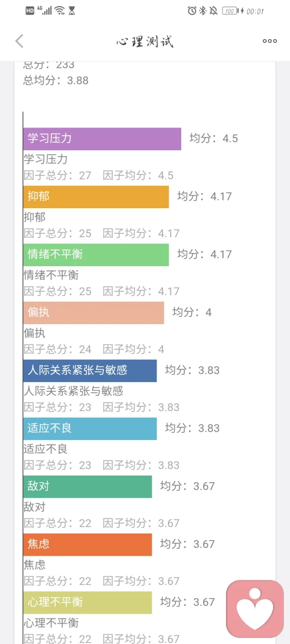
Task: Tap the muted bell status icon
Action: pyautogui.click(x=213, y=11)
